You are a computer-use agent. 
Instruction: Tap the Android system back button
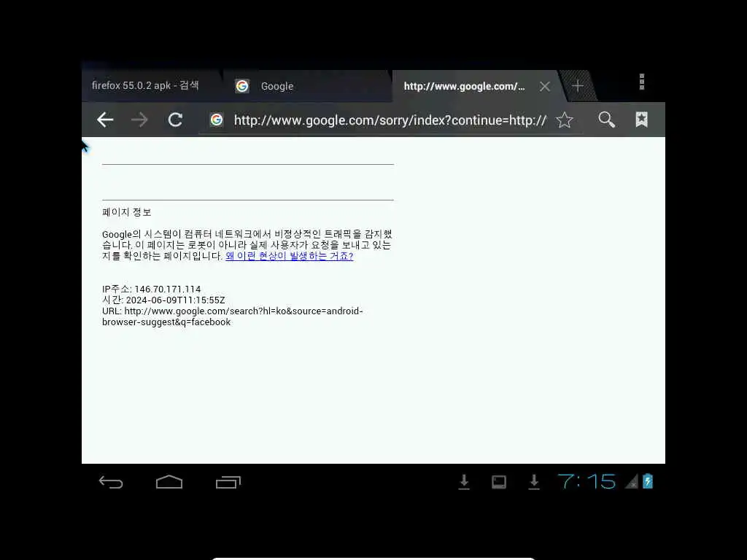111,483
